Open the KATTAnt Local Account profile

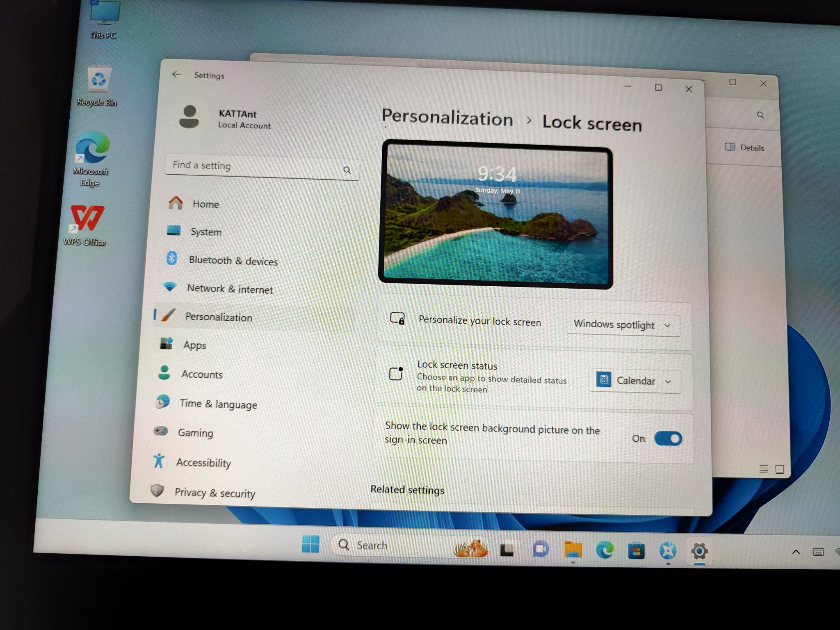pyautogui.click(x=225, y=118)
